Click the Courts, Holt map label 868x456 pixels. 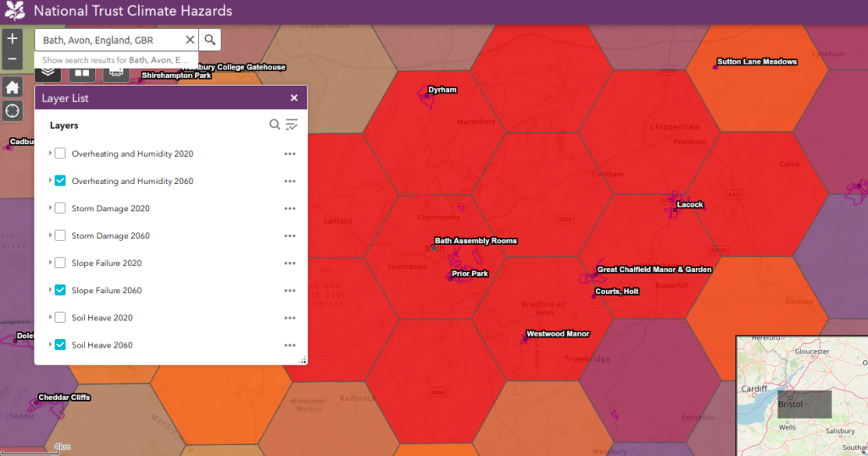click(617, 291)
